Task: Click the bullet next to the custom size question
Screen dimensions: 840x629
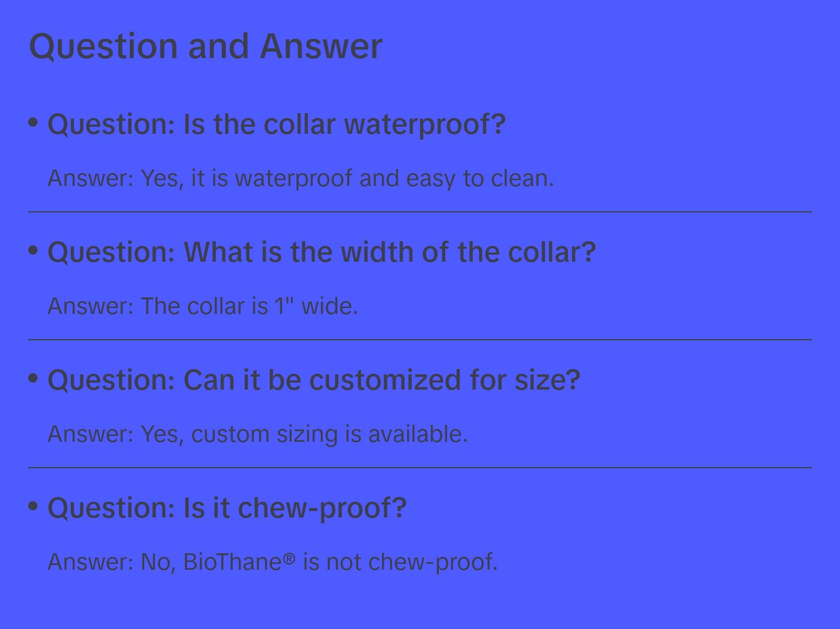Action: point(33,378)
